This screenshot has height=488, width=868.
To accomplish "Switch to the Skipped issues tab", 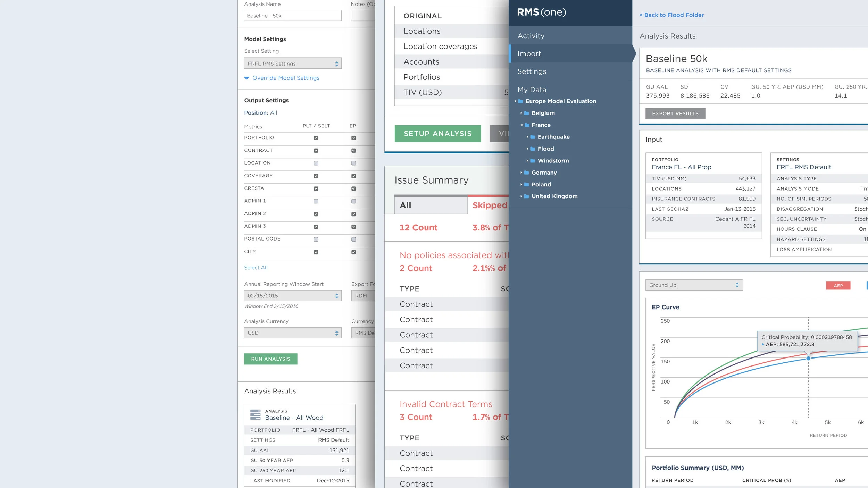I will pos(489,205).
